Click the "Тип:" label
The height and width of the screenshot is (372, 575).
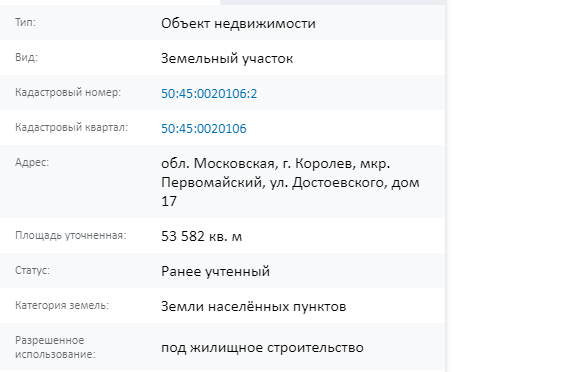(25, 22)
